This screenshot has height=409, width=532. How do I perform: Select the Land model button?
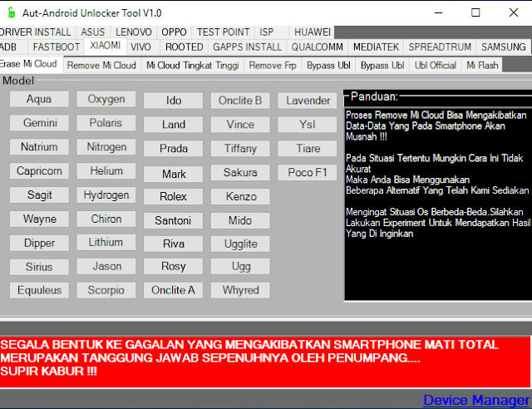[174, 125]
